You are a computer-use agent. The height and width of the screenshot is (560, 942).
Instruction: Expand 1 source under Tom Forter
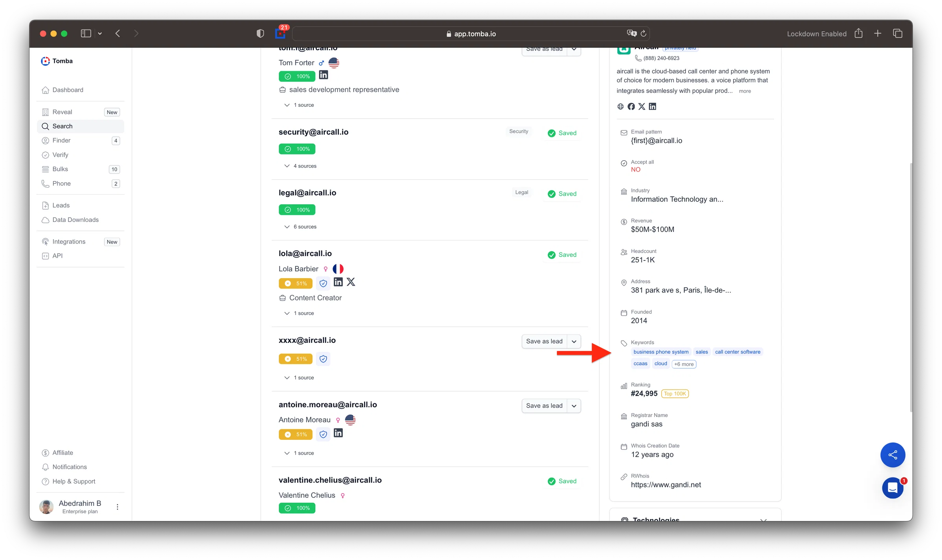pyautogui.click(x=299, y=105)
